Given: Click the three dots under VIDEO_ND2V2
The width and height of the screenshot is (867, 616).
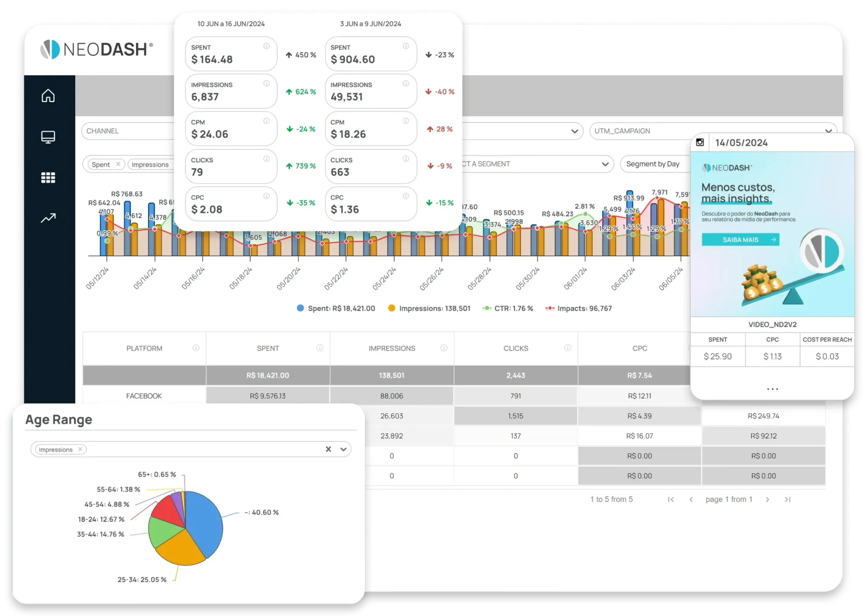Looking at the screenshot, I should [772, 389].
